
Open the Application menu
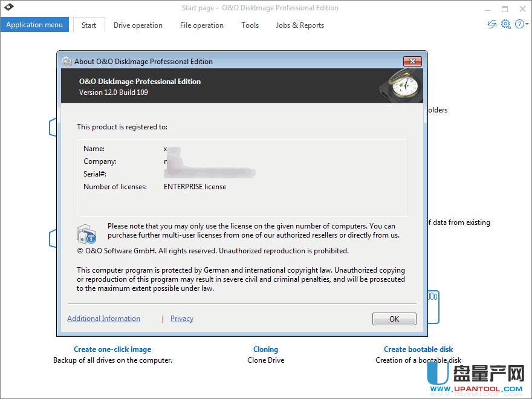(x=34, y=25)
